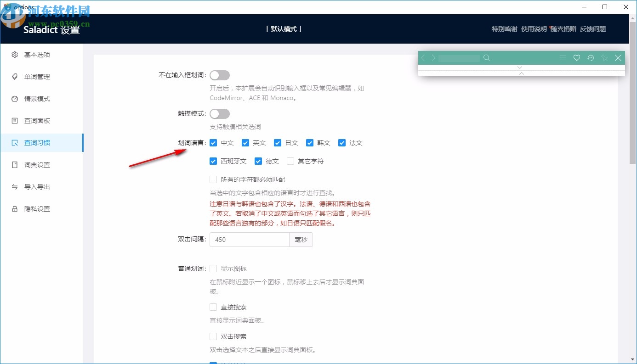Switch to 情景模式 section
637x364 pixels.
pyautogui.click(x=42, y=99)
